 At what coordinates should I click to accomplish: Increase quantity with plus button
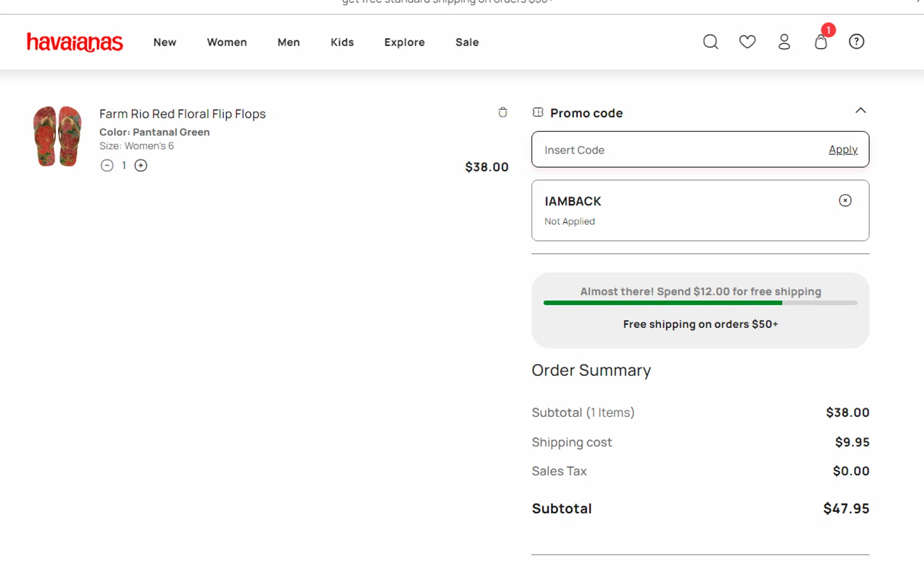tap(141, 165)
